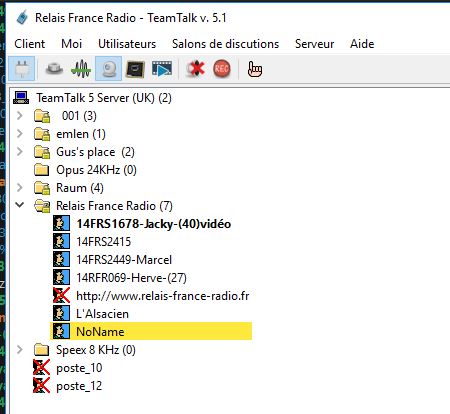Click the desktop sharing screen icon
Image resolution: width=450 pixels, height=414 pixels.
point(135,69)
